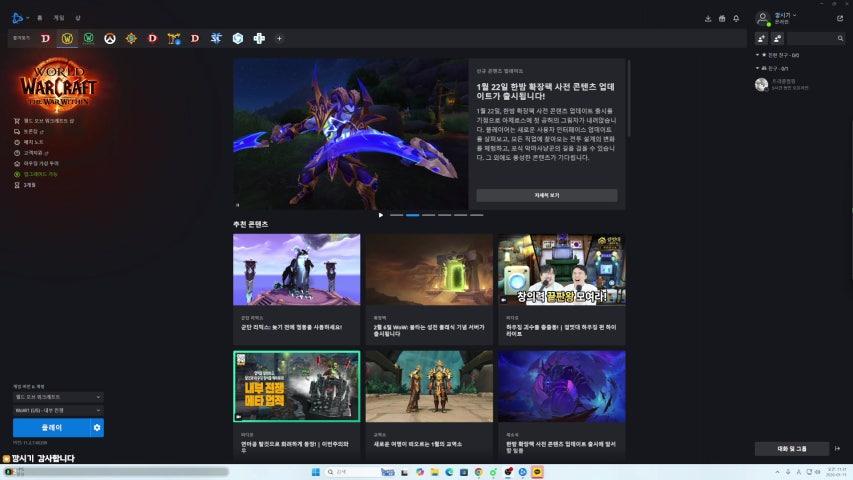This screenshot has height=480, width=853.
Task: Select the Hearthstone icon in favorites bar
Action: 131,38
